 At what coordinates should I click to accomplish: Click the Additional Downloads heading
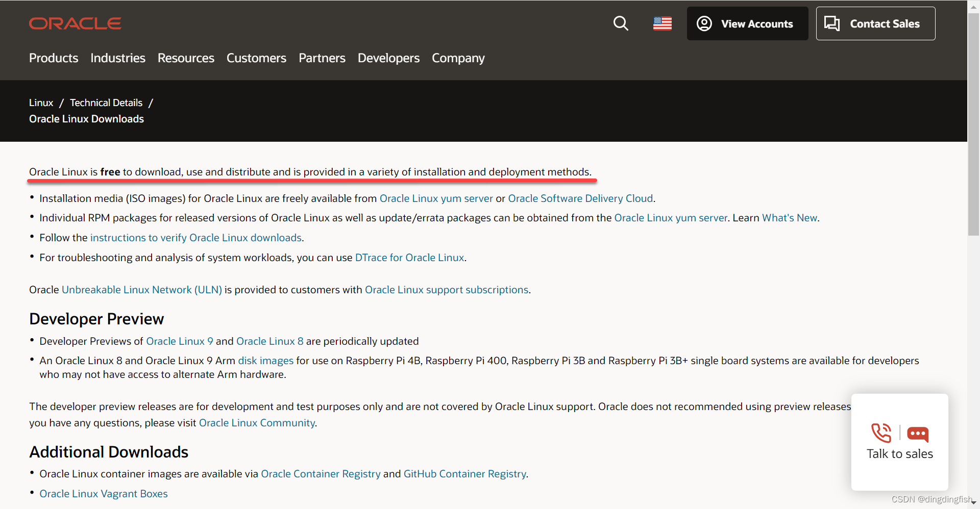pyautogui.click(x=109, y=452)
